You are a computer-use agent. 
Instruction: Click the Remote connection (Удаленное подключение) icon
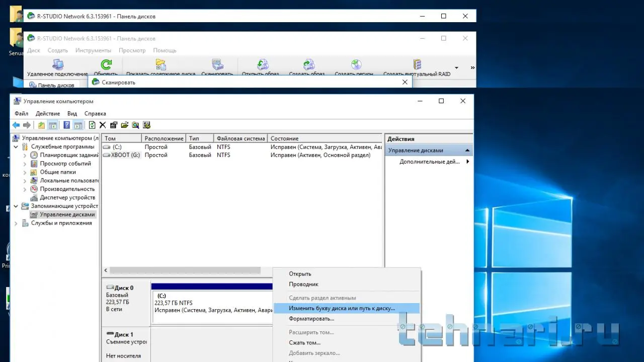58,65
